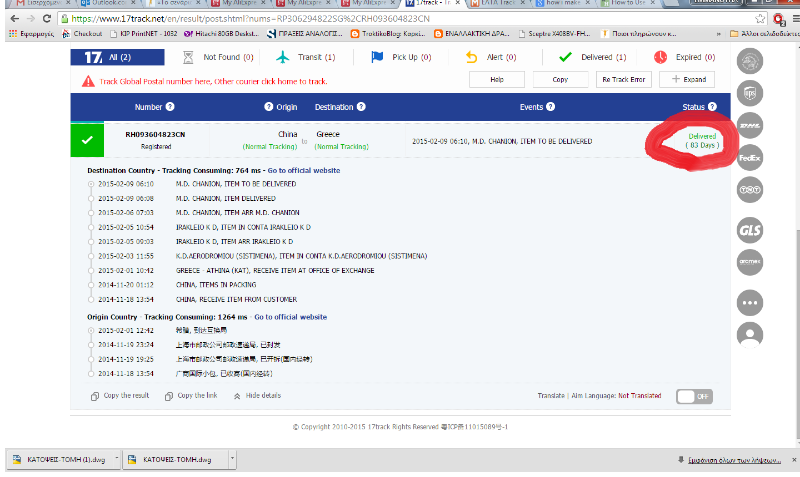
Task: Open the user profile icon in sidebar
Action: click(x=749, y=335)
